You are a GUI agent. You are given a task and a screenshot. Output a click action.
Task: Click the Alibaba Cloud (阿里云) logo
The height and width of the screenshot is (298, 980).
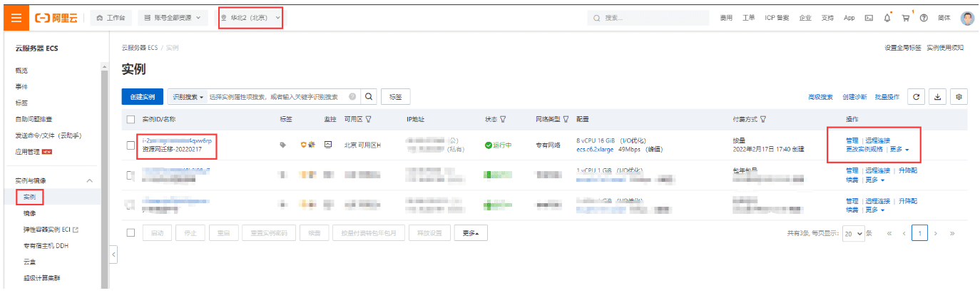coord(57,18)
